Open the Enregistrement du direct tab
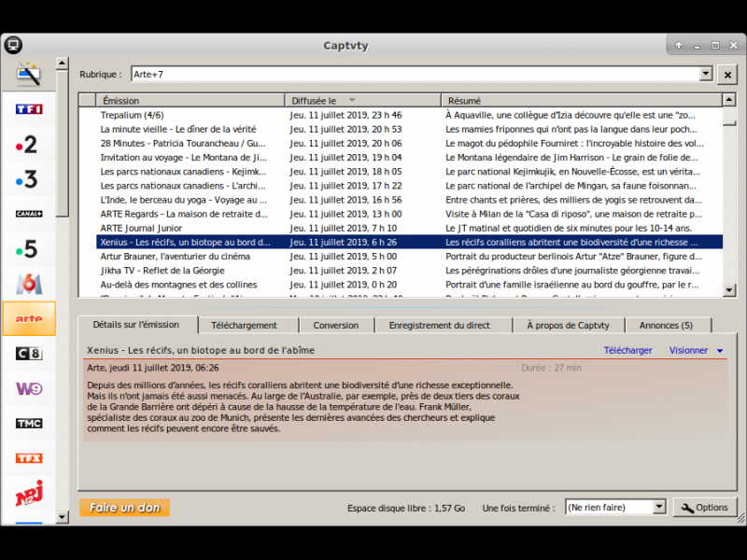The height and width of the screenshot is (560, 747). click(x=439, y=325)
